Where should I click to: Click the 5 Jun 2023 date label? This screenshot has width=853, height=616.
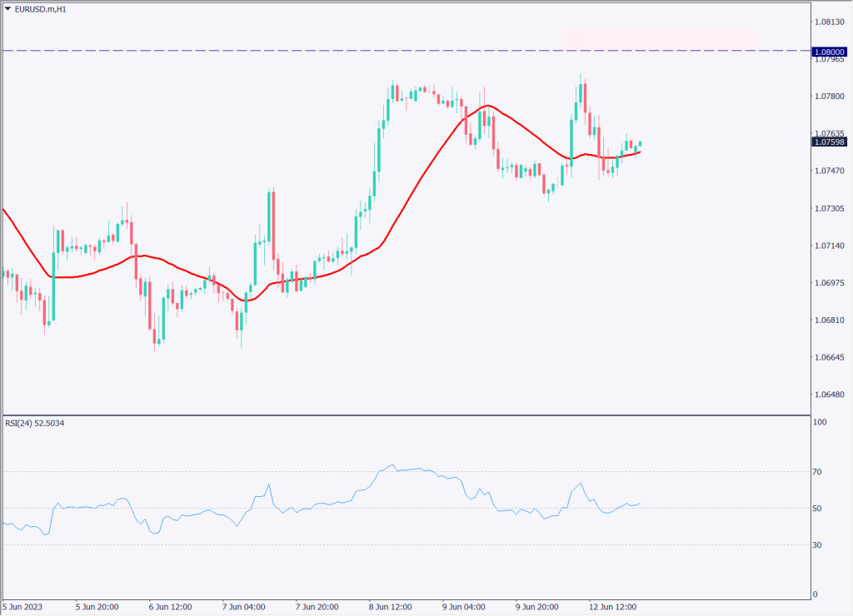(x=22, y=606)
